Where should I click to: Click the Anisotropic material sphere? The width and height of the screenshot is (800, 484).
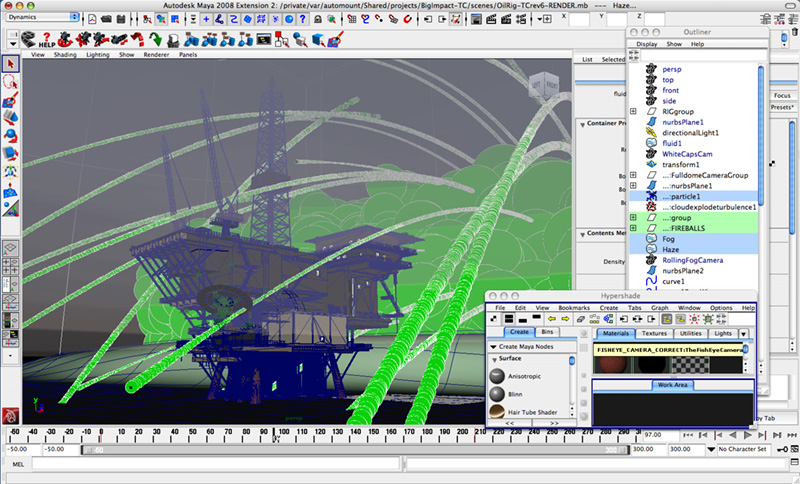[x=497, y=376]
